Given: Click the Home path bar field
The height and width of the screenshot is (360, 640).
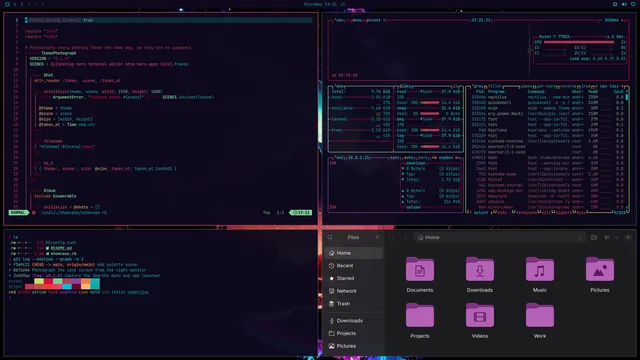Looking at the screenshot, I should click(500, 237).
